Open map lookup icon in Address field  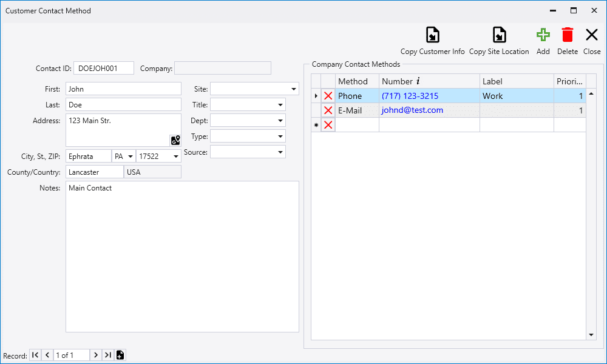click(175, 140)
